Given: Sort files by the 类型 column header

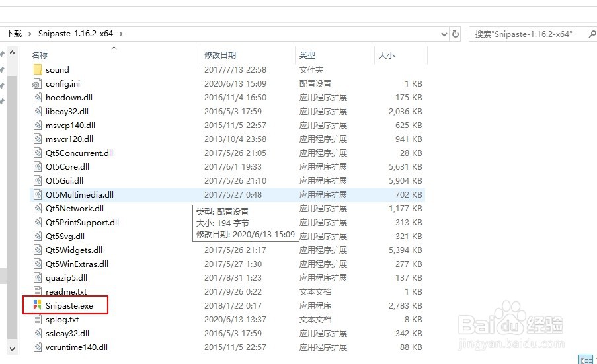Looking at the screenshot, I should [x=307, y=55].
